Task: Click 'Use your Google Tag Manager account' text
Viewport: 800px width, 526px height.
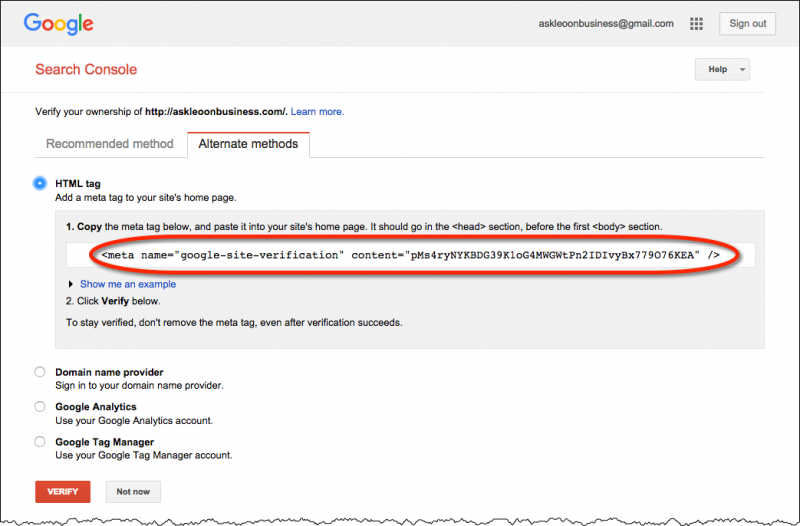Action: point(144,455)
